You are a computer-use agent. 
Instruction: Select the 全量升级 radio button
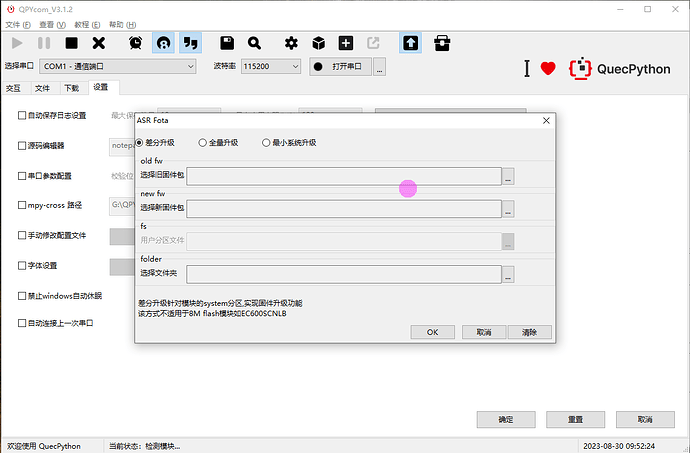click(x=203, y=143)
